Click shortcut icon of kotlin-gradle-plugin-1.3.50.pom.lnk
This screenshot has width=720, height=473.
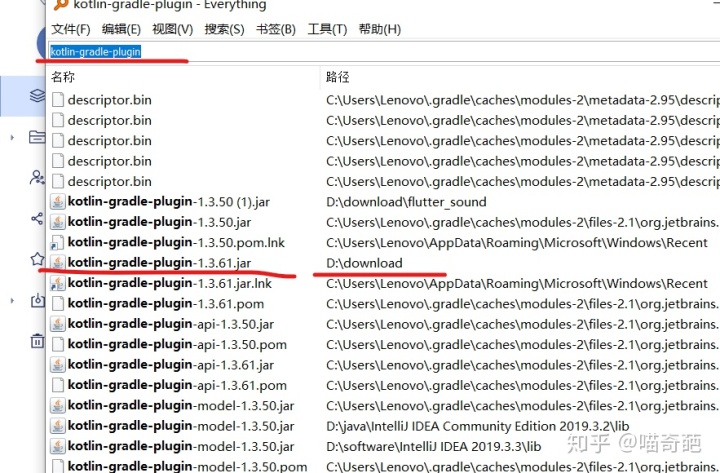coord(58,242)
